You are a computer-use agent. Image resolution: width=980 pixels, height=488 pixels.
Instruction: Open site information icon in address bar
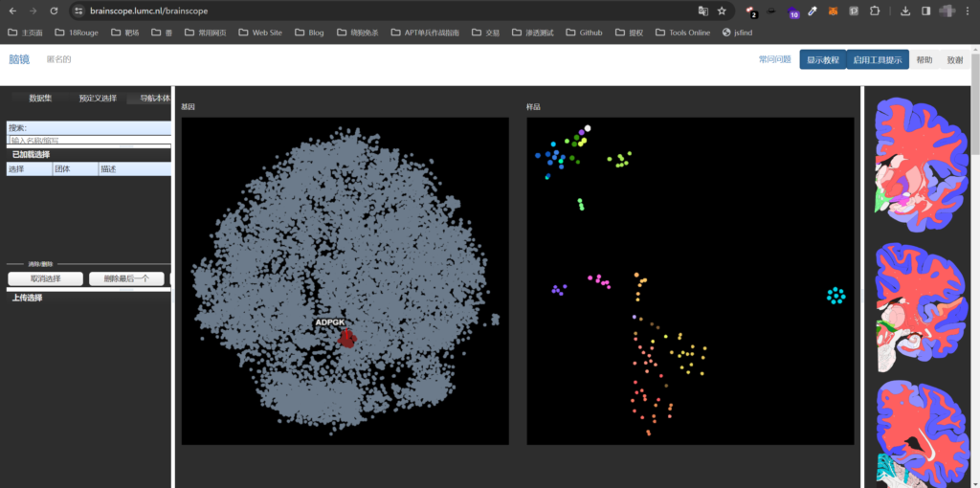(x=78, y=11)
